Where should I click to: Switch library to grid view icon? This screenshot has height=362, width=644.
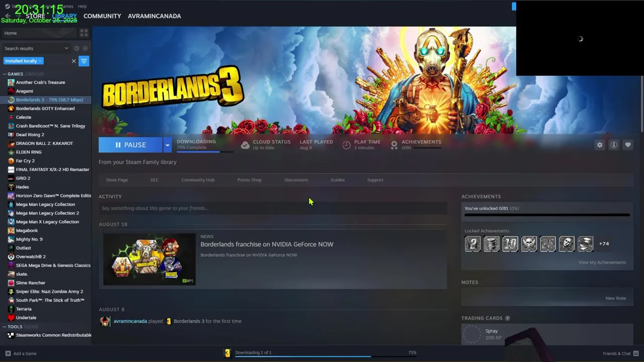point(84,33)
